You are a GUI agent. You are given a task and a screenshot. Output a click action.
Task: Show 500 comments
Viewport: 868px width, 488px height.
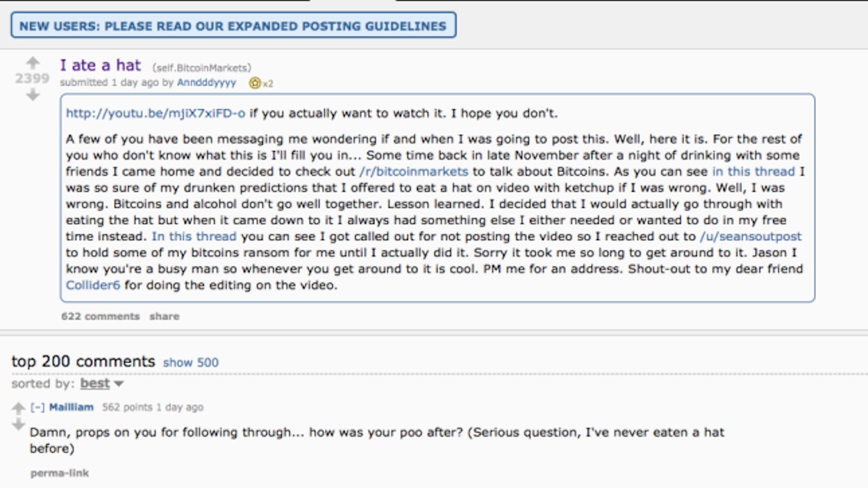tap(190, 363)
